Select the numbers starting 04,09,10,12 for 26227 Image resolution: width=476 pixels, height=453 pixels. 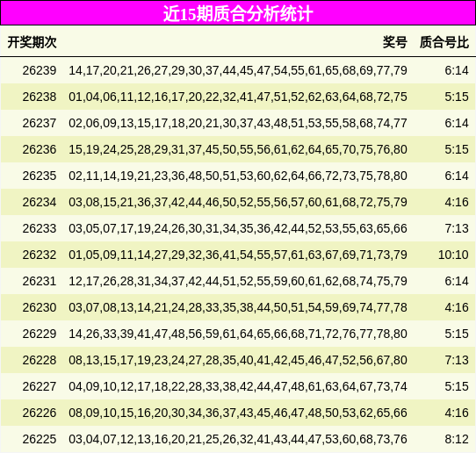click(238, 386)
